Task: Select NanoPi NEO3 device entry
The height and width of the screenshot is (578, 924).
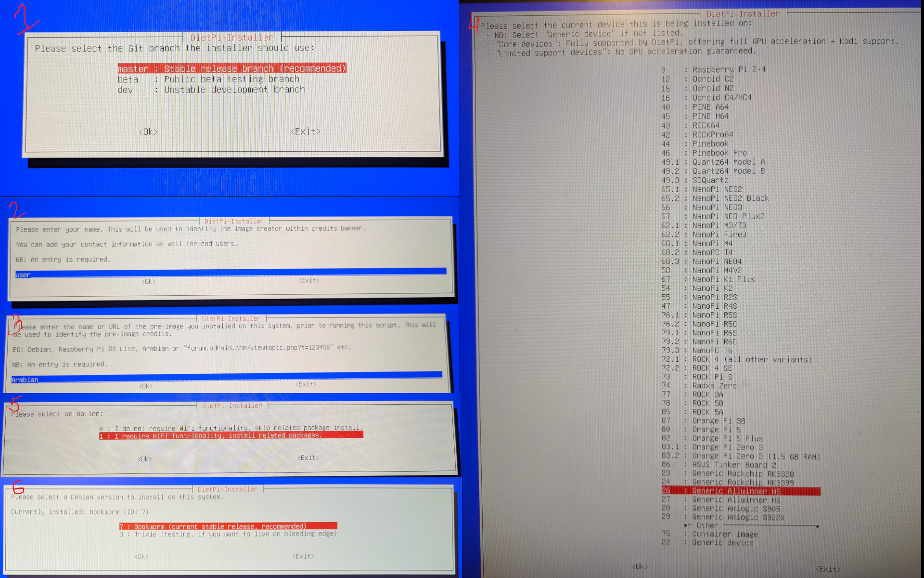Action: (x=702, y=207)
